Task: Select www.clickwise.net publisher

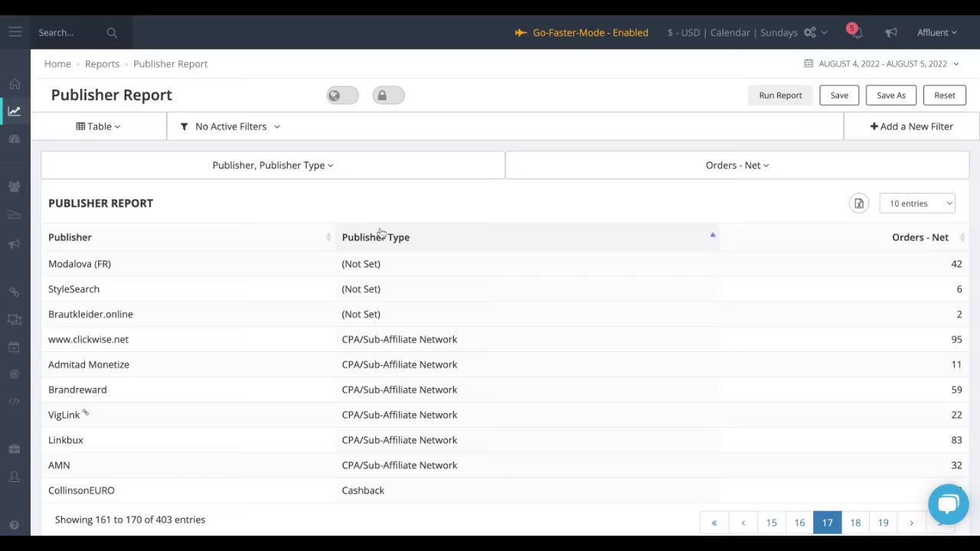Action: pos(88,340)
